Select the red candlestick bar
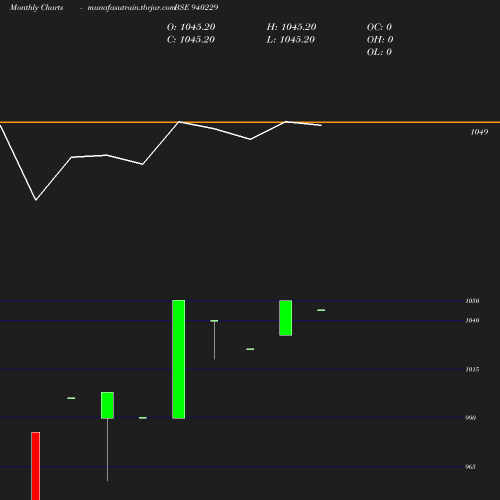Image resolution: width=500 pixels, height=500 pixels. pos(36,466)
